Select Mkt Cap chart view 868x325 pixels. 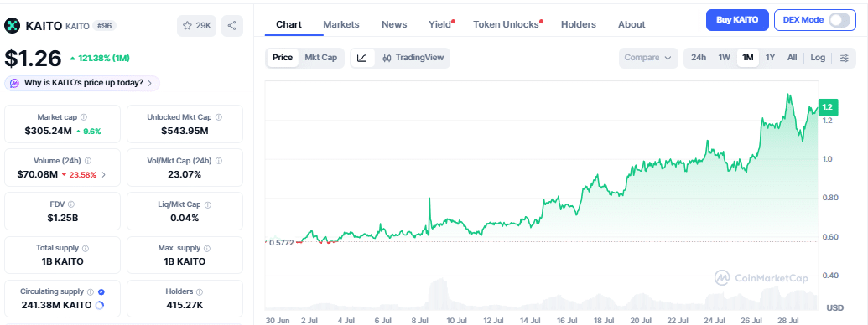tap(321, 58)
